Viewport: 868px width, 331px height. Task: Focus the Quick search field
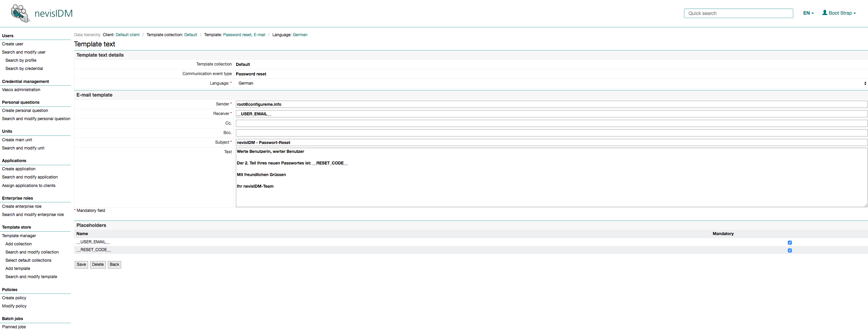coord(738,13)
